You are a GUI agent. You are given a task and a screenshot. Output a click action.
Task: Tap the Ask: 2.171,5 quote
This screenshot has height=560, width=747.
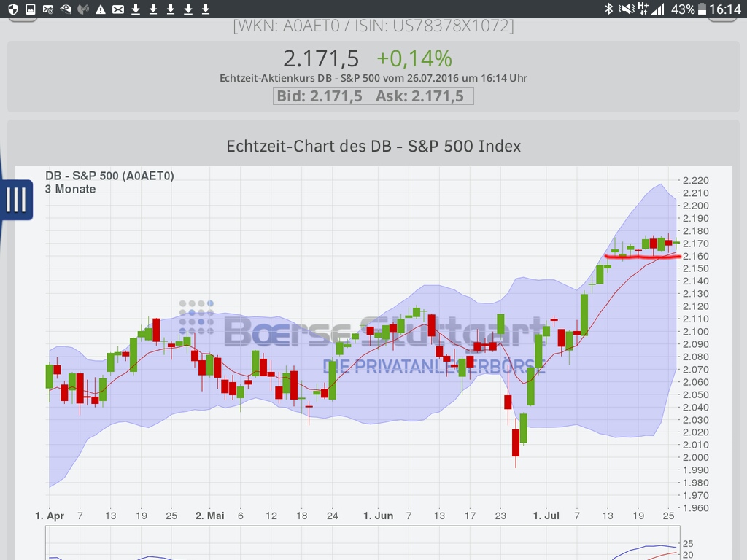419,96
